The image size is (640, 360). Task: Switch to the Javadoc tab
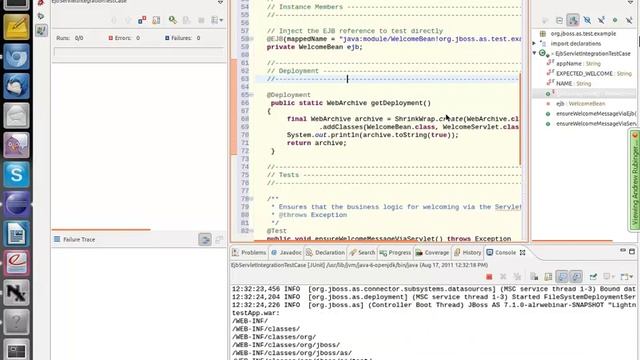coord(286,253)
